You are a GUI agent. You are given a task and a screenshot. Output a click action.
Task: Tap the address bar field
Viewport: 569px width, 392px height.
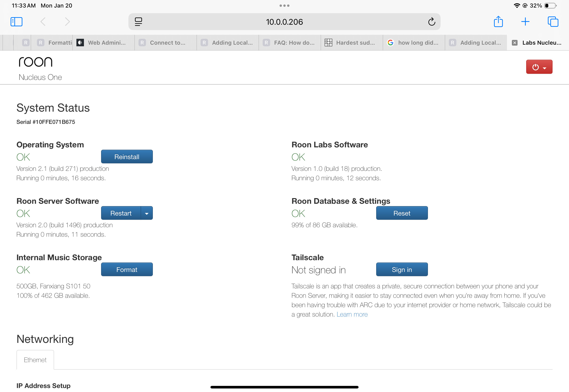pos(284,22)
